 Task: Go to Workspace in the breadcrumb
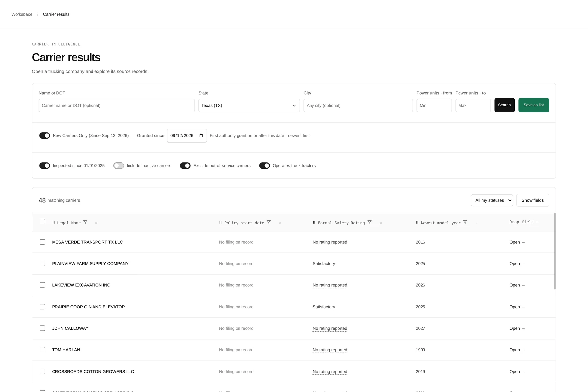tap(22, 14)
